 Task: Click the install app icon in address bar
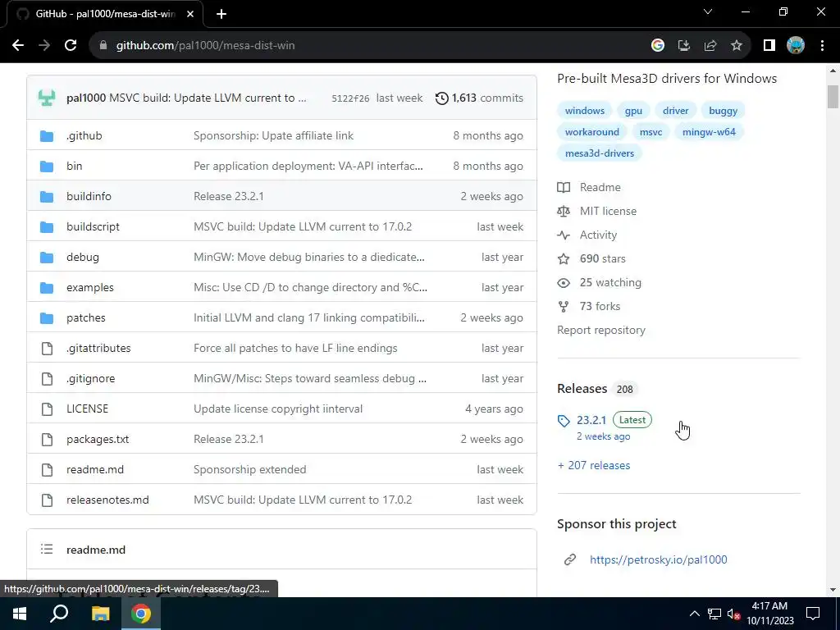(683, 46)
